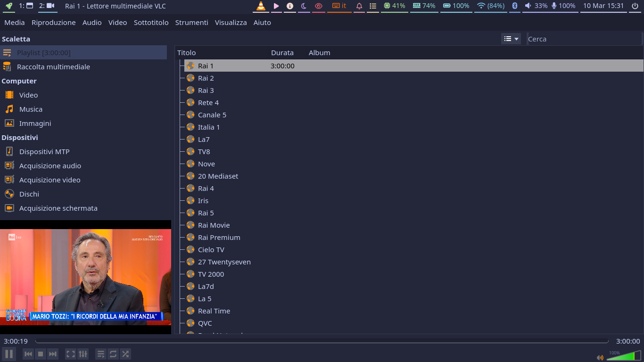Toggle night mode moon icon
Viewport: 644px width, 362px height.
click(304, 6)
